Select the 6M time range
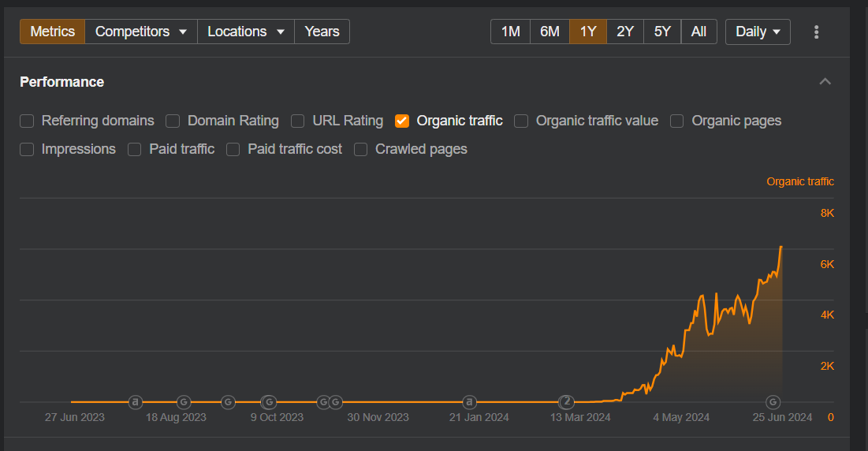Screen dimensions: 868x451 pyautogui.click(x=549, y=32)
